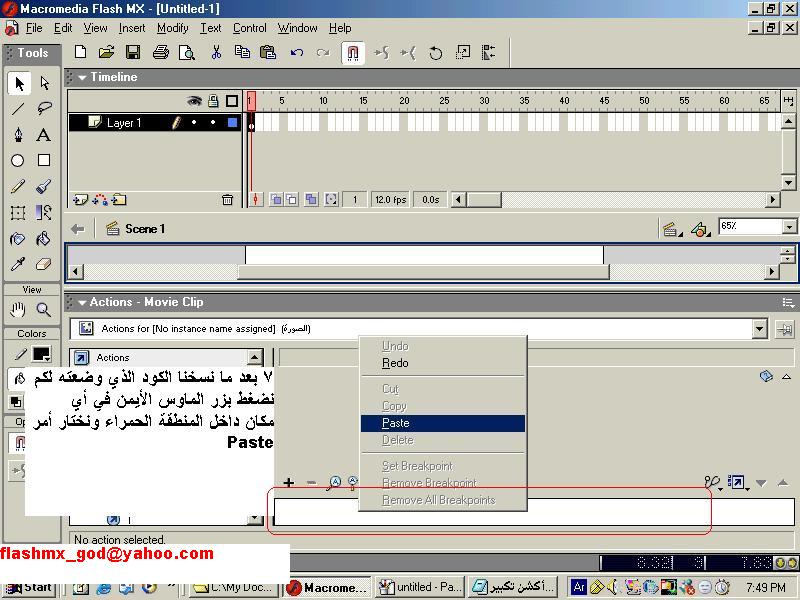Open the Edit Scene dropdown icon
The width and height of the screenshot is (800, 600).
(x=671, y=230)
